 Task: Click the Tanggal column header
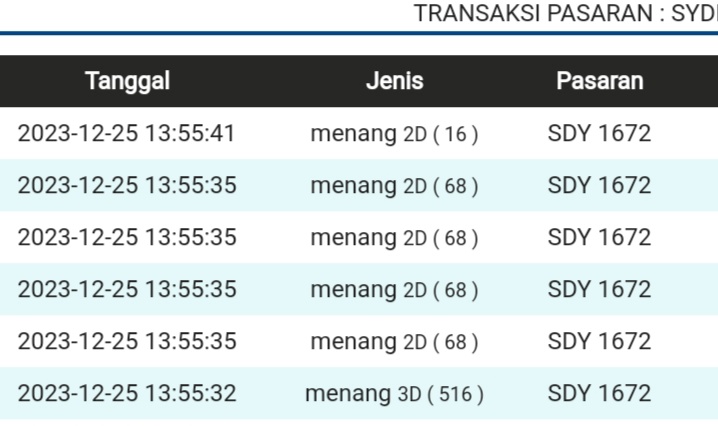(x=127, y=81)
